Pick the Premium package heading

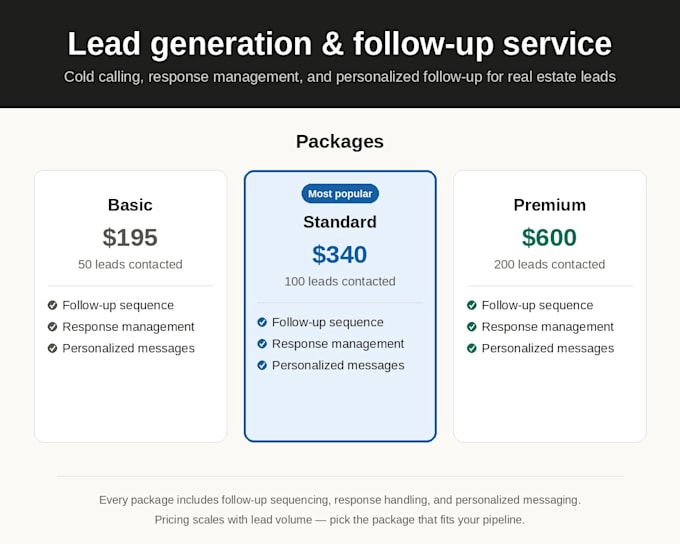coord(549,205)
